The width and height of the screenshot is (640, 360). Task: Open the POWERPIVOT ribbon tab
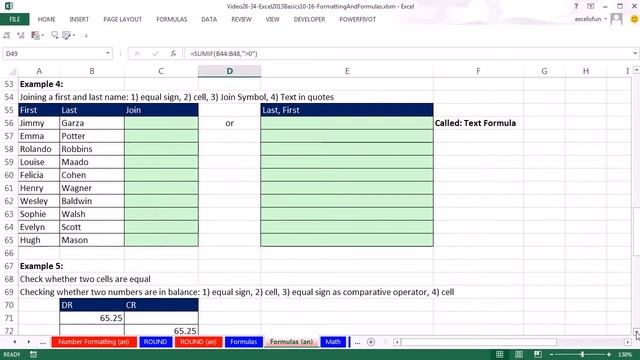point(358,19)
